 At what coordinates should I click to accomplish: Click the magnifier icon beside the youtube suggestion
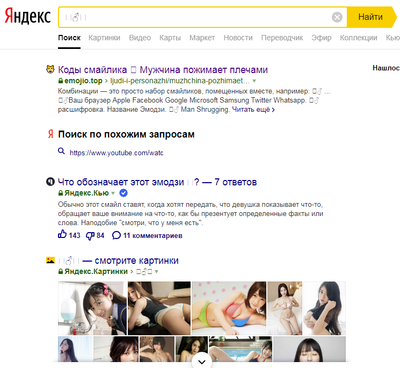(61, 151)
